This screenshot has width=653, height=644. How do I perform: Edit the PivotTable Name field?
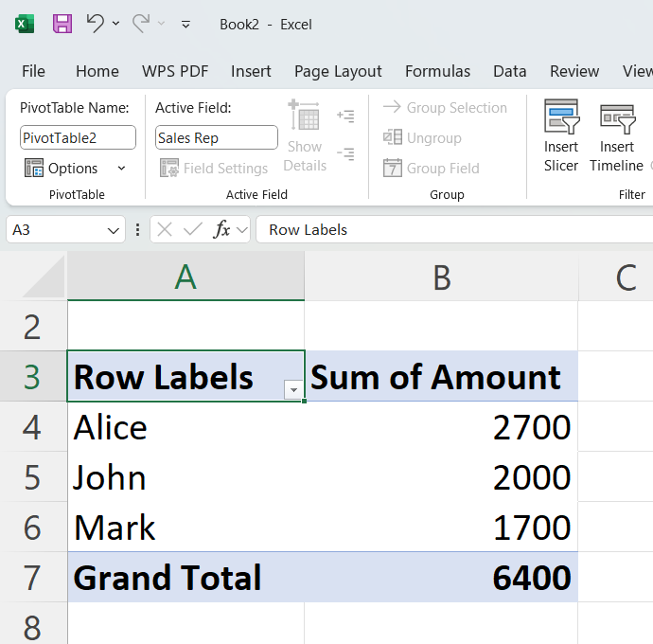click(78, 137)
